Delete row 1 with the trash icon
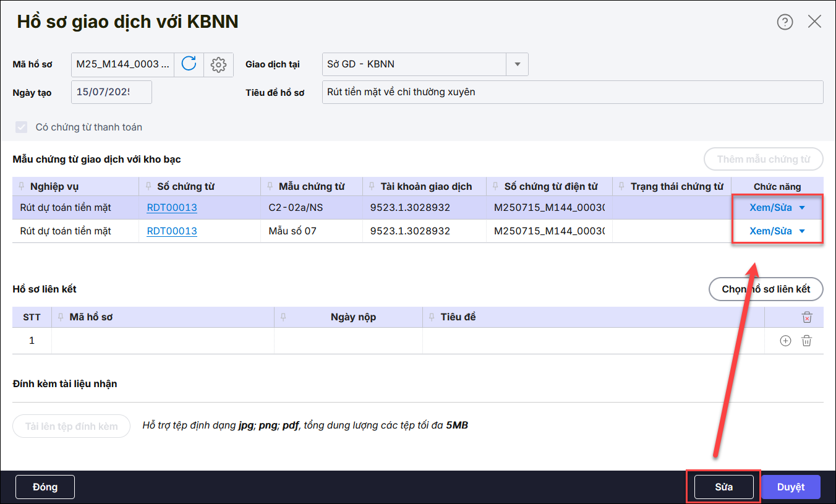 (x=806, y=341)
